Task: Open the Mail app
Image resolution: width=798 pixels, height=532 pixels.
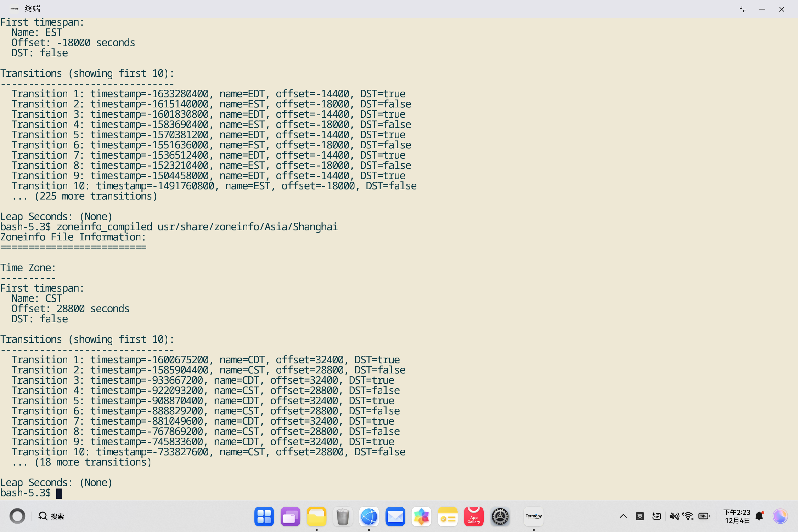Action: tap(395, 516)
